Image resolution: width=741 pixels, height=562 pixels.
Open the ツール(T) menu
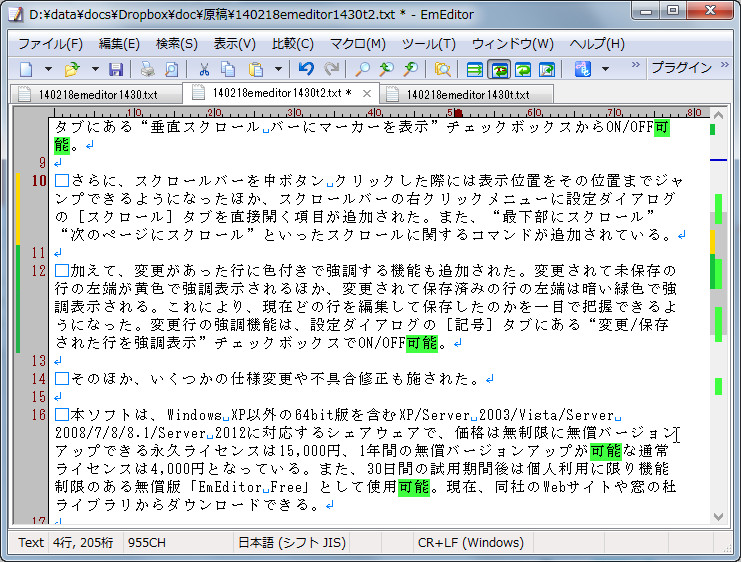(429, 44)
